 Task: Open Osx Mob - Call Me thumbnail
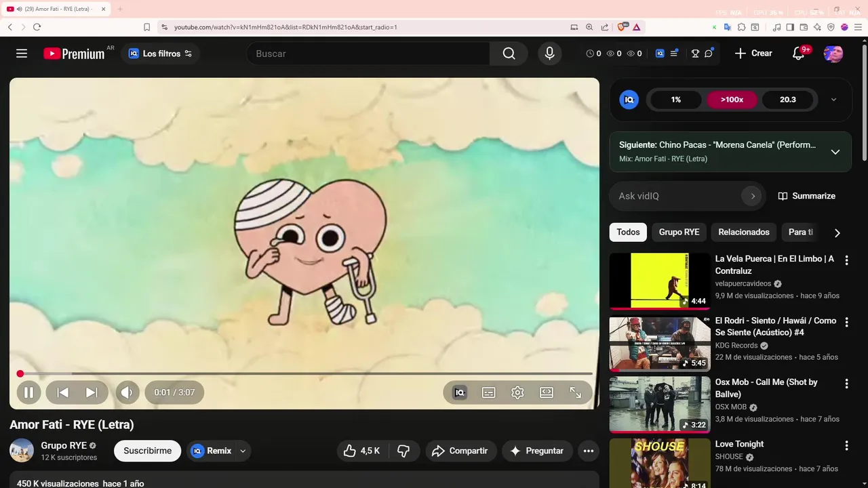point(660,405)
